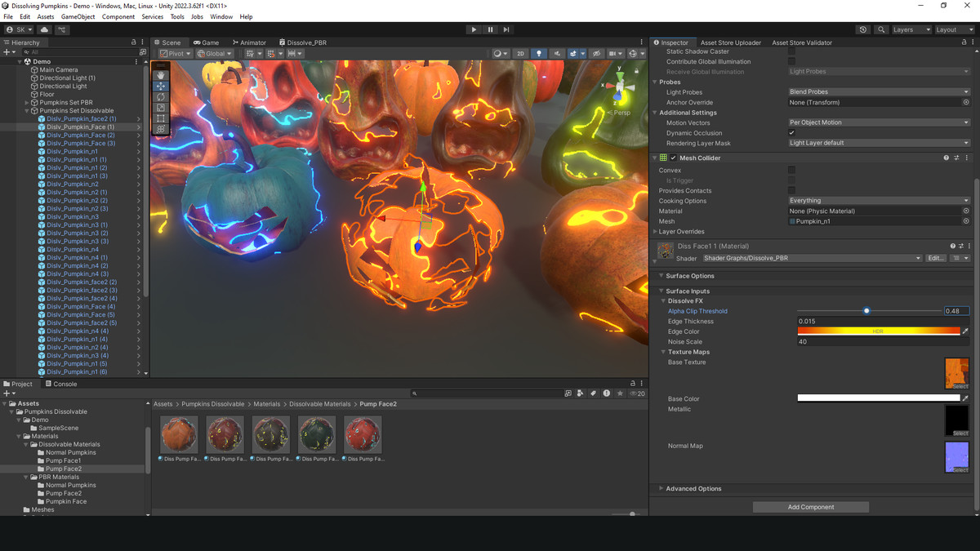Open the Light Probes dropdown showing Blend Probes

[878, 91]
